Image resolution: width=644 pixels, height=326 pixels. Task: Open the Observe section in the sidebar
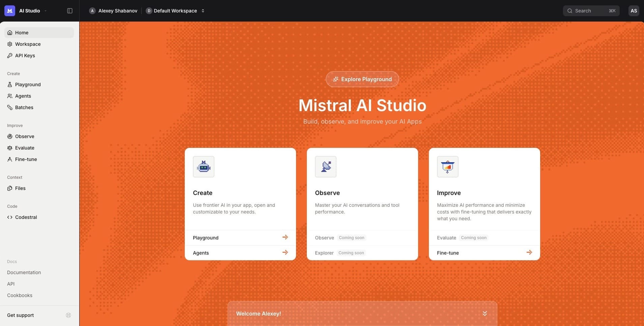coord(25,136)
